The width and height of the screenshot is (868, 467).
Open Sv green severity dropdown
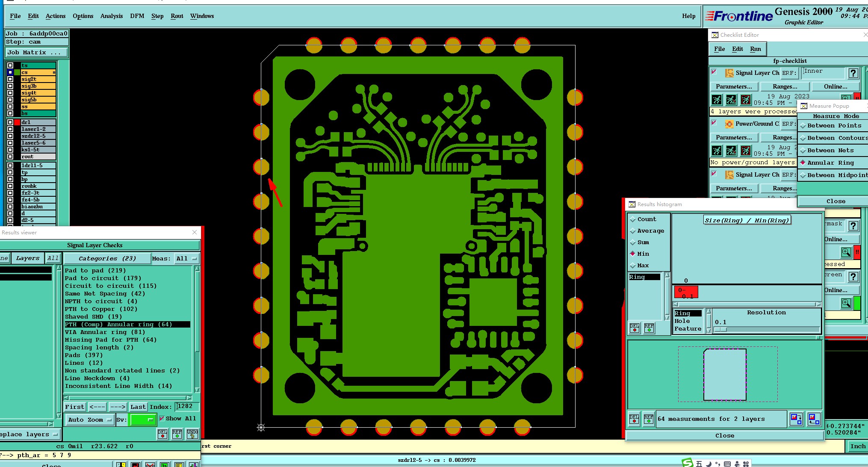(x=143, y=420)
